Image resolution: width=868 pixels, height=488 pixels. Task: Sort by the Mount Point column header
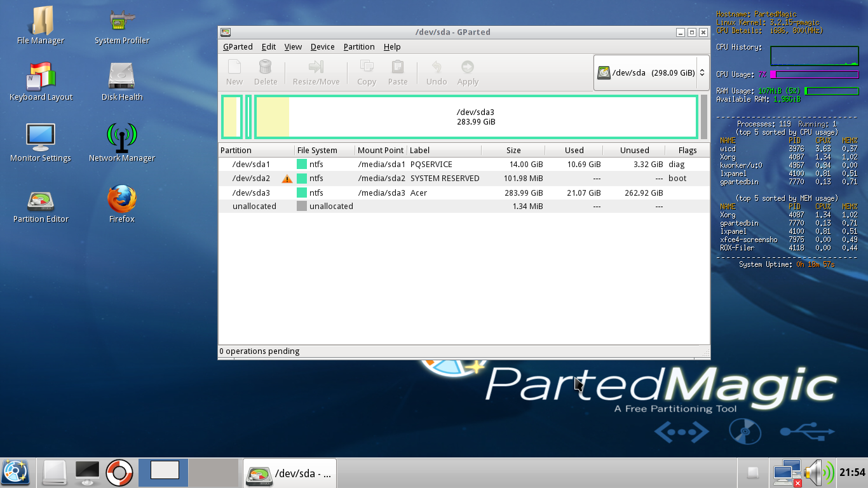(381, 151)
